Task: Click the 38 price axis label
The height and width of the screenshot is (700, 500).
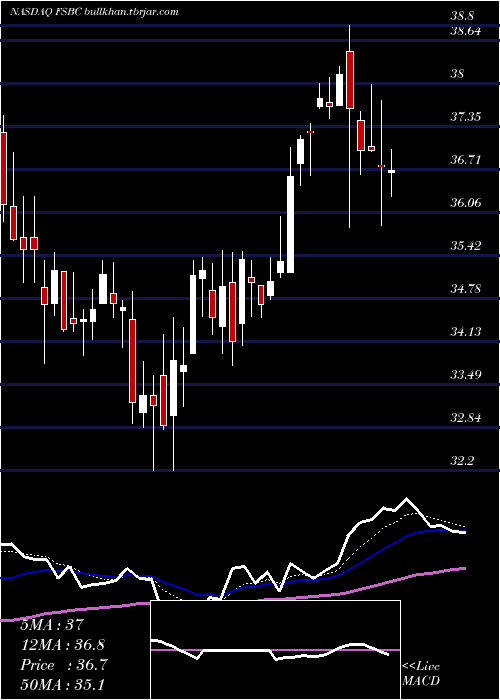Action: click(x=457, y=73)
